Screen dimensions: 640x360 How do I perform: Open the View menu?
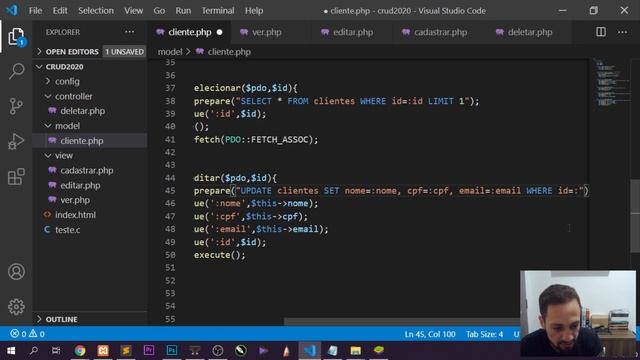pyautogui.click(x=133, y=11)
